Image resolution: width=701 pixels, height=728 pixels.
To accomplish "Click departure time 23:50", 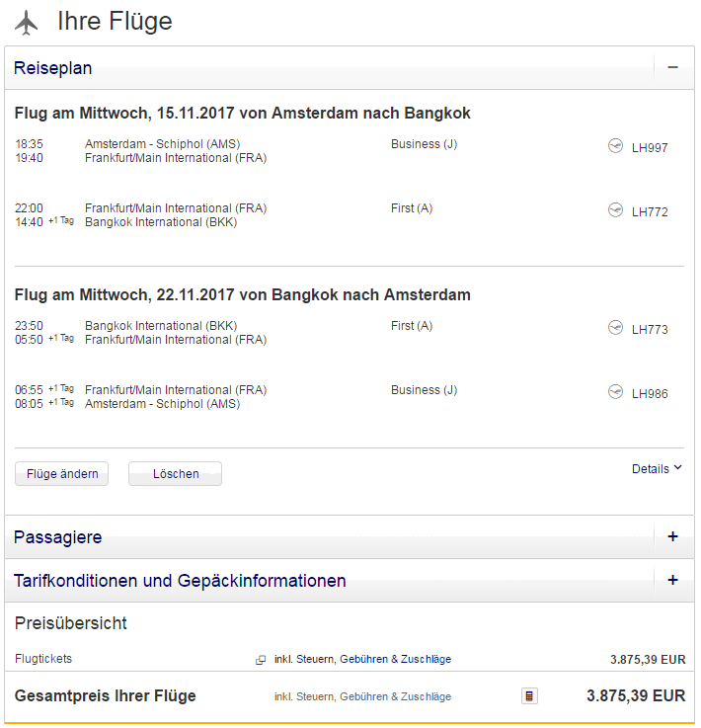I will point(29,325).
